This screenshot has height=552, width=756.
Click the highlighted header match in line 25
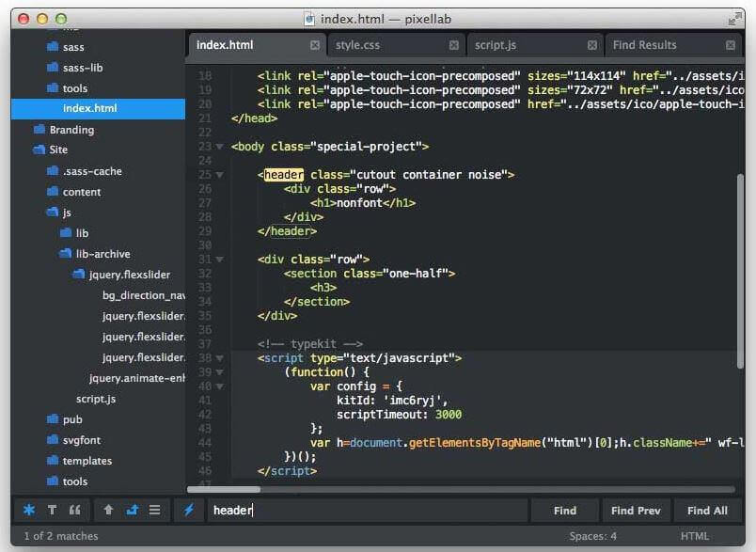pyautogui.click(x=284, y=175)
